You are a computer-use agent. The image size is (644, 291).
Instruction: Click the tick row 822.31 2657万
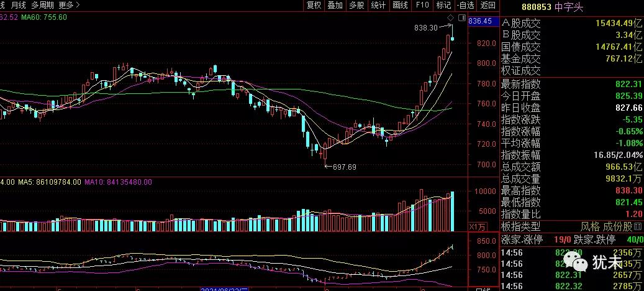[x=572, y=275]
